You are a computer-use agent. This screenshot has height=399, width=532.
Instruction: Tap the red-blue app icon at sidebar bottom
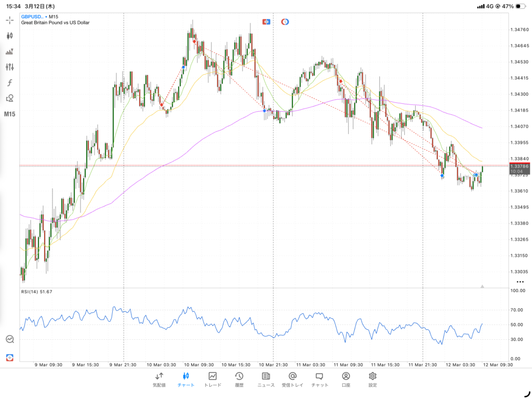[9, 357]
